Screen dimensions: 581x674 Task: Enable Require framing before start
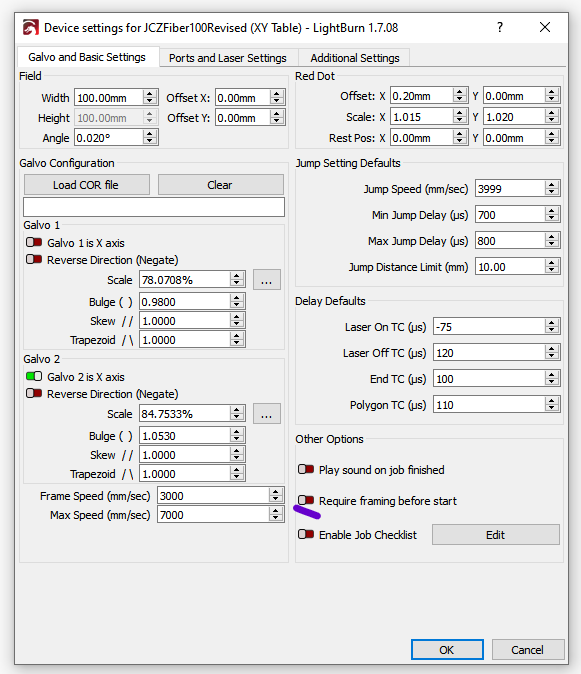click(306, 500)
